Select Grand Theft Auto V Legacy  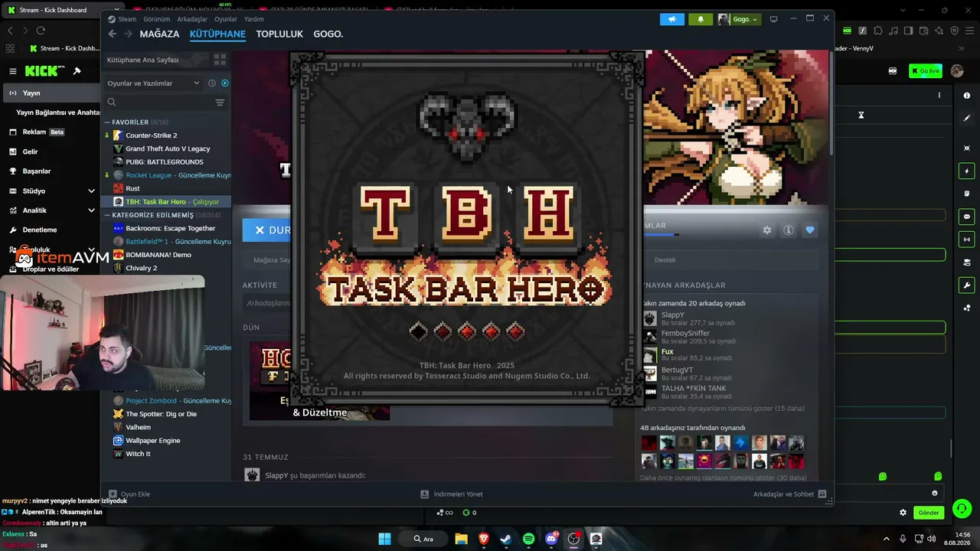pos(168,148)
